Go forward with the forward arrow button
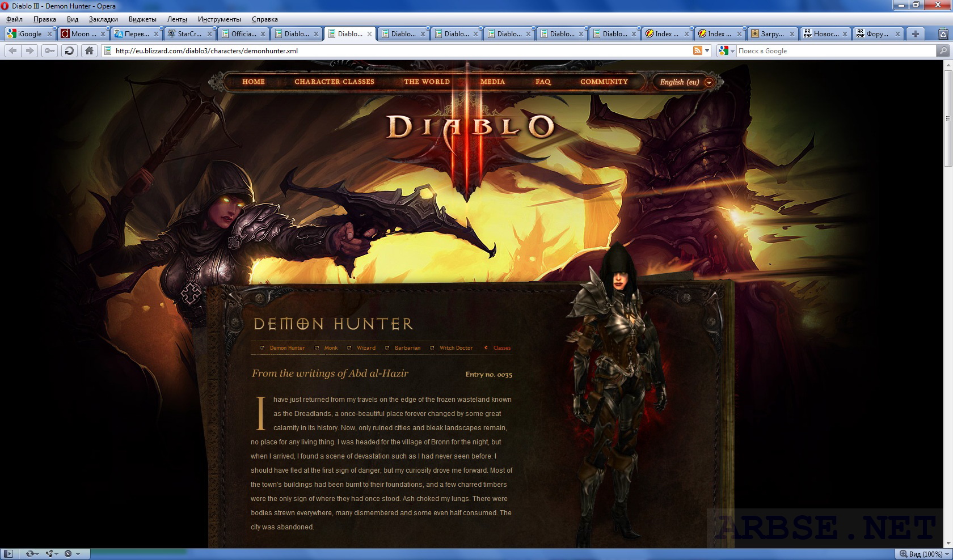Viewport: 953px width, 560px height. tap(29, 50)
